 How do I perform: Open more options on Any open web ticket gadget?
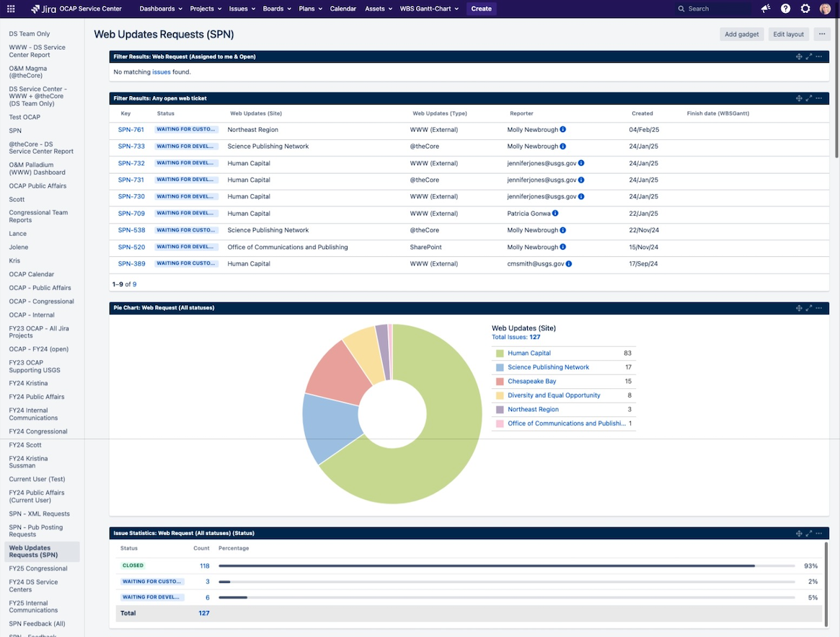pyautogui.click(x=818, y=98)
